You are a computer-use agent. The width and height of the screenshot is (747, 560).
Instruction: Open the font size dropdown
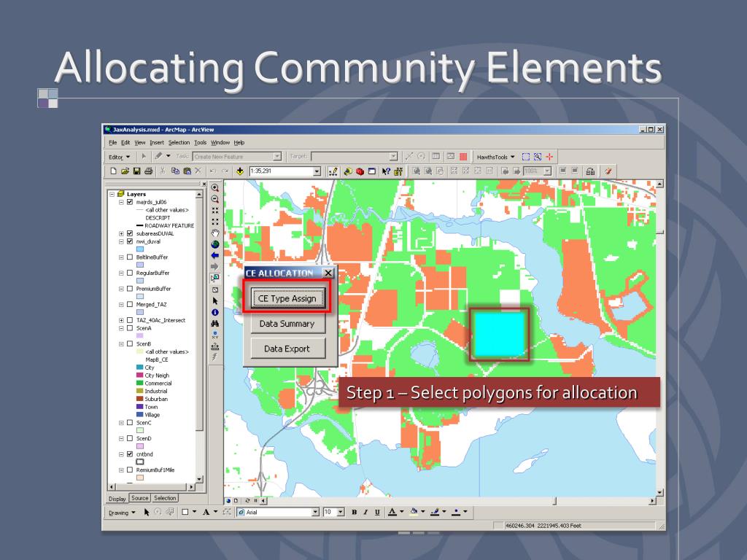click(x=341, y=513)
